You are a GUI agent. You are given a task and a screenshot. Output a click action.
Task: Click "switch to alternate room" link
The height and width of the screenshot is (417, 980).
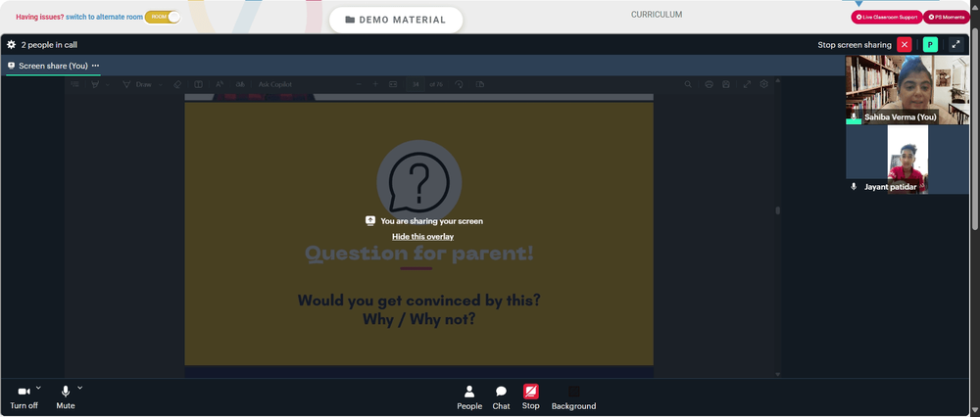105,17
